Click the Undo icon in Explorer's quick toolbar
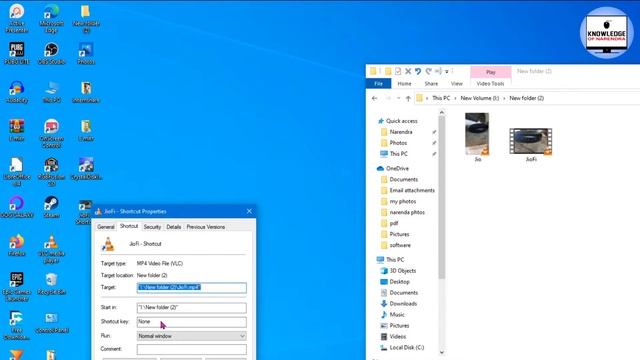The image size is (640, 360). coord(418,71)
